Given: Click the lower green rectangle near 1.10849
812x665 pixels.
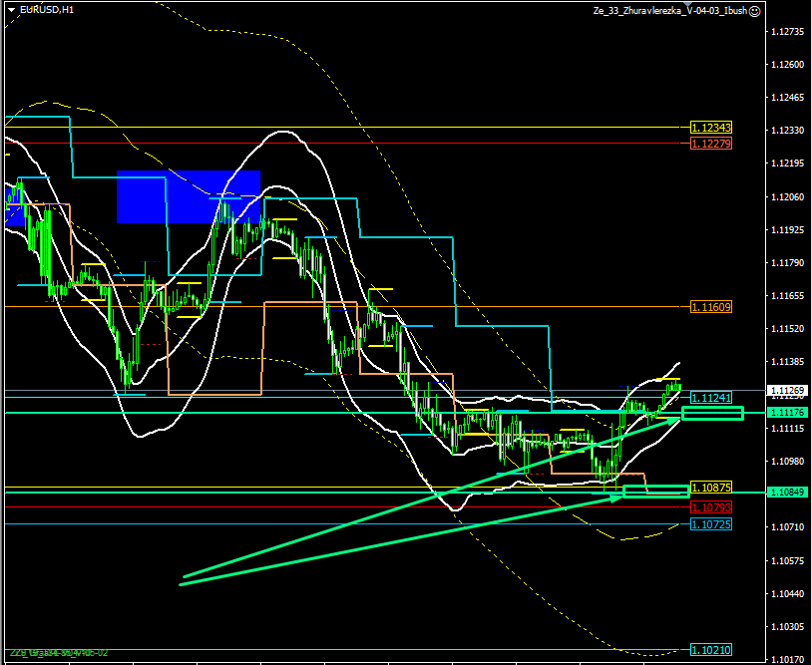Looking at the screenshot, I should pos(655,491).
